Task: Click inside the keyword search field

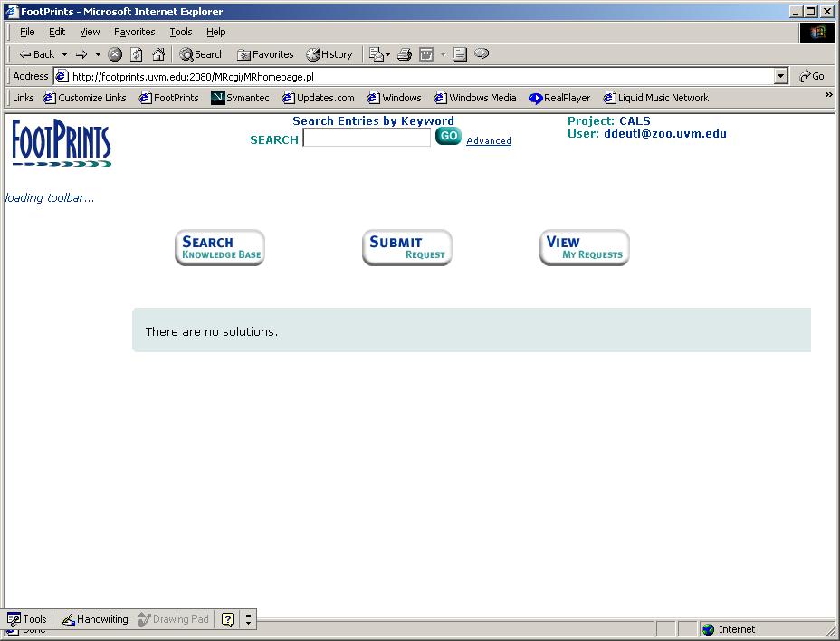Action: pyautogui.click(x=367, y=139)
